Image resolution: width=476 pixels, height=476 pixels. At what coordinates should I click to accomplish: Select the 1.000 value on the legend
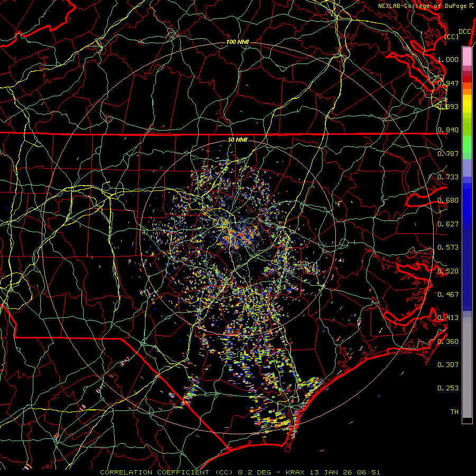click(448, 59)
